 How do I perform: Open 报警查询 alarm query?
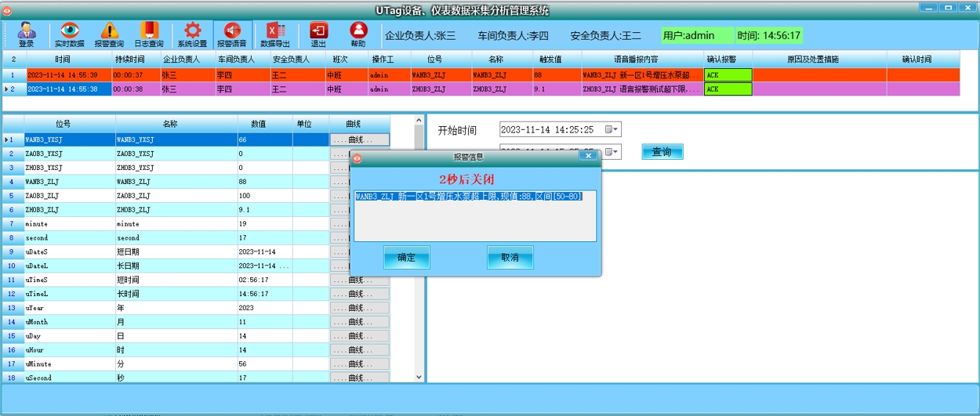109,34
